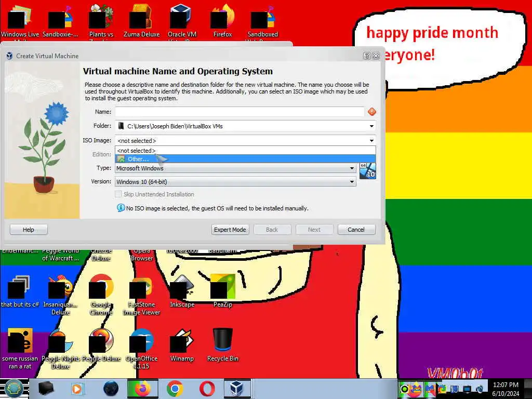Choose 'Other…' in ISO Image list
Viewport: 532px width, 399px height.
(245, 159)
